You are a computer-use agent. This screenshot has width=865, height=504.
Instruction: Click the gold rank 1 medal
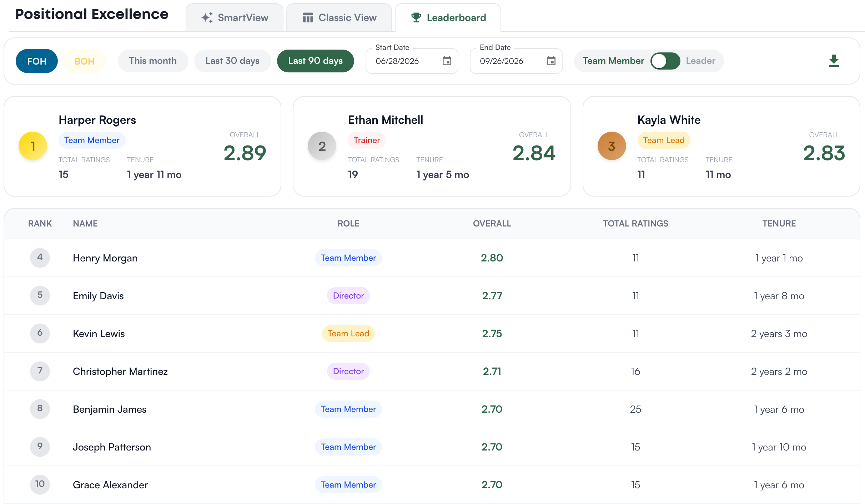[x=33, y=146]
